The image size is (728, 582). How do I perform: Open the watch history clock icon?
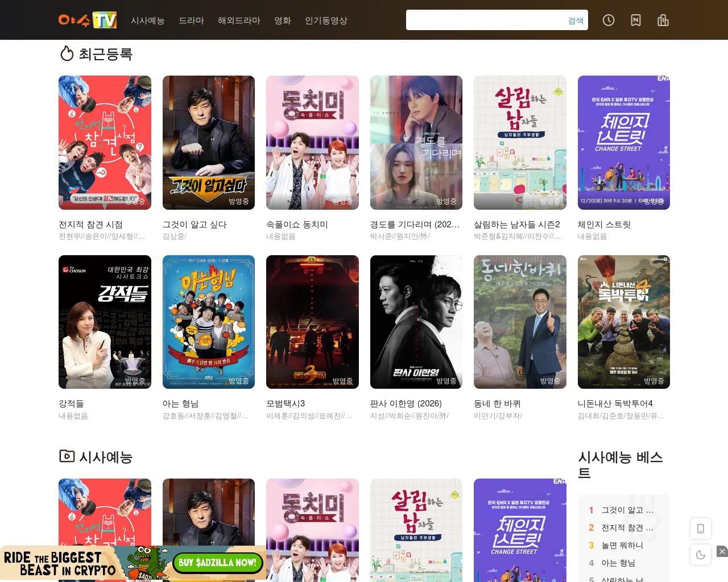(609, 20)
